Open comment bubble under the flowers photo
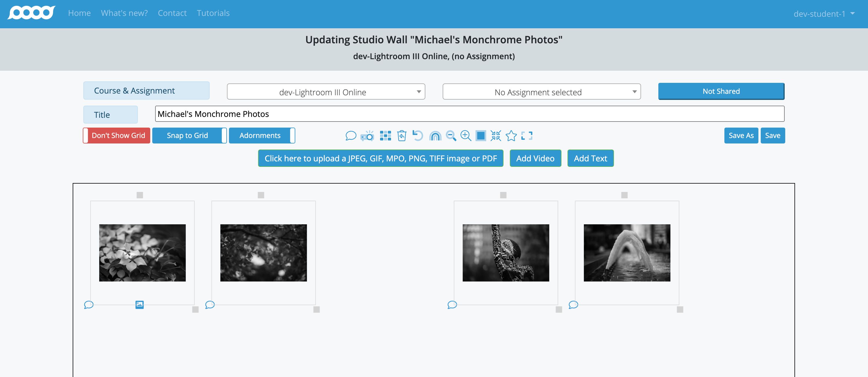This screenshot has width=868, height=377. tap(89, 305)
